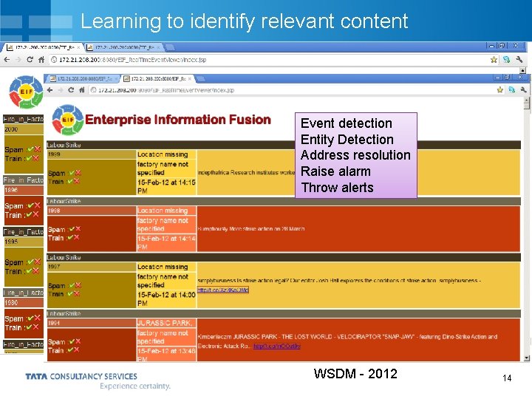Switch to first tab of the inner browser
The image size is (532, 399).
[83, 79]
